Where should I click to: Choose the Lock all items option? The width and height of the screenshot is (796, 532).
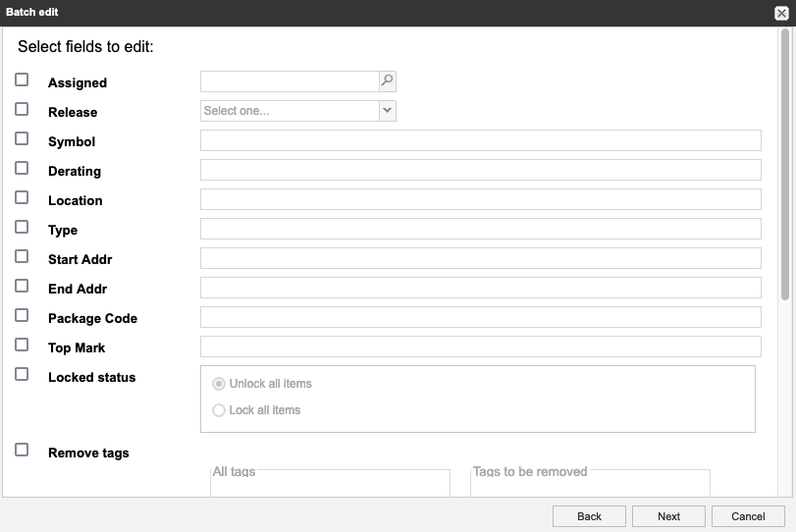click(219, 410)
